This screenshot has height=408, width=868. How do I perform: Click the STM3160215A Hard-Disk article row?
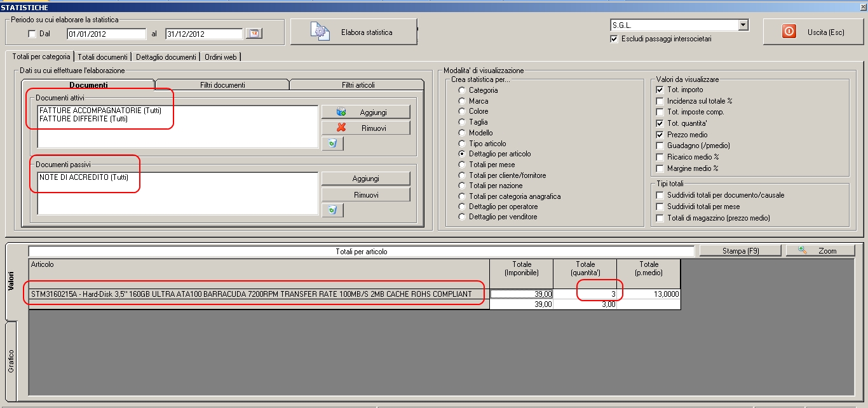click(x=259, y=294)
